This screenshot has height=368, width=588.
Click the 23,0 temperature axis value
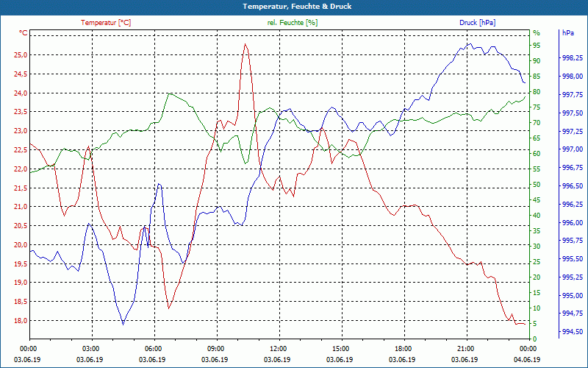pos(21,131)
